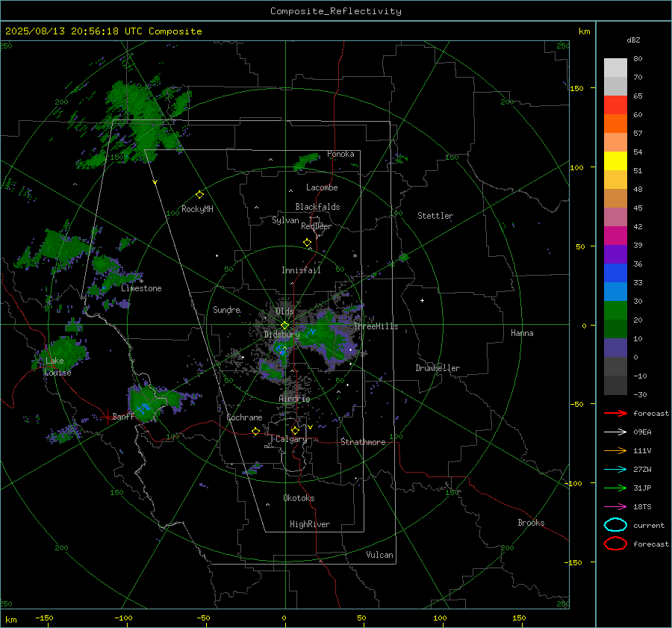Select the Vulcan label

tap(379, 555)
